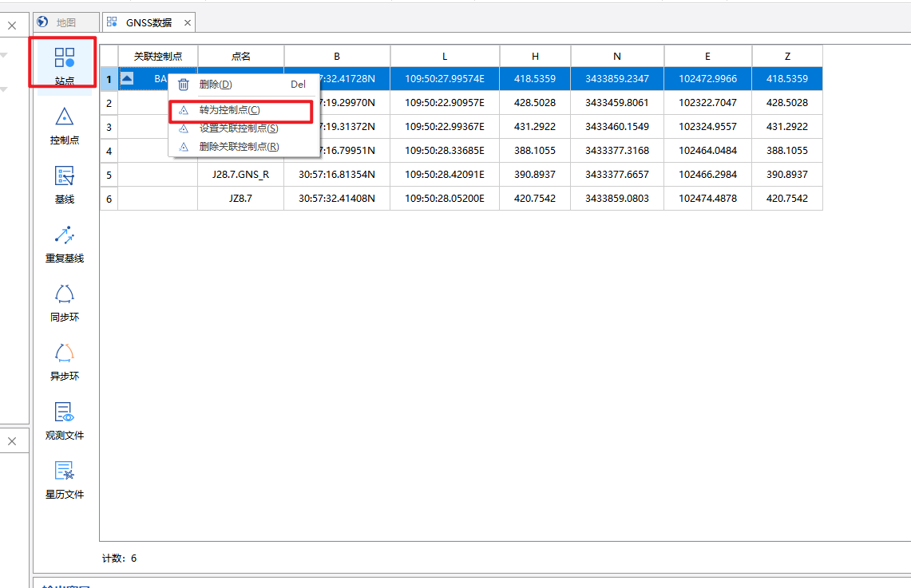Close the GNSS数据 tab
This screenshot has width=911, height=588.
pos(187,23)
